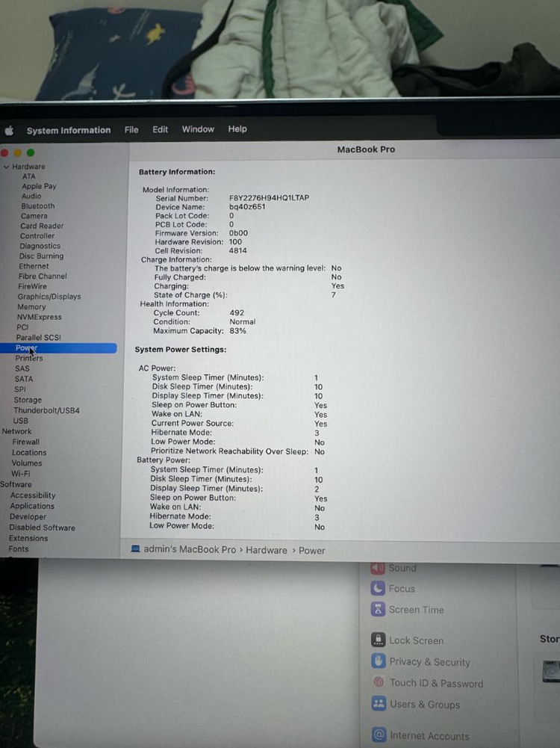This screenshot has height=748, width=560.
Task: Select Locations in the sidebar
Action: pyautogui.click(x=29, y=453)
